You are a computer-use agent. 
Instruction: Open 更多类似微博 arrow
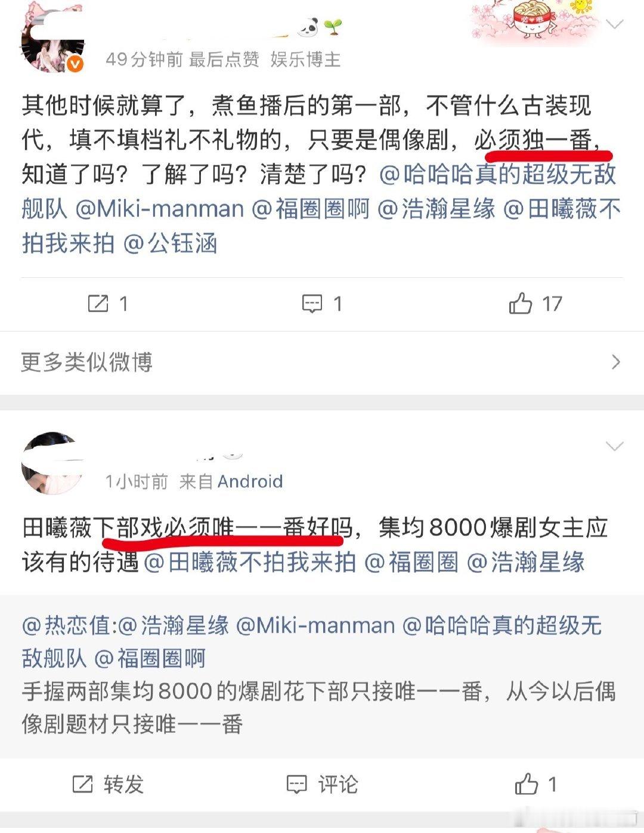(616, 362)
